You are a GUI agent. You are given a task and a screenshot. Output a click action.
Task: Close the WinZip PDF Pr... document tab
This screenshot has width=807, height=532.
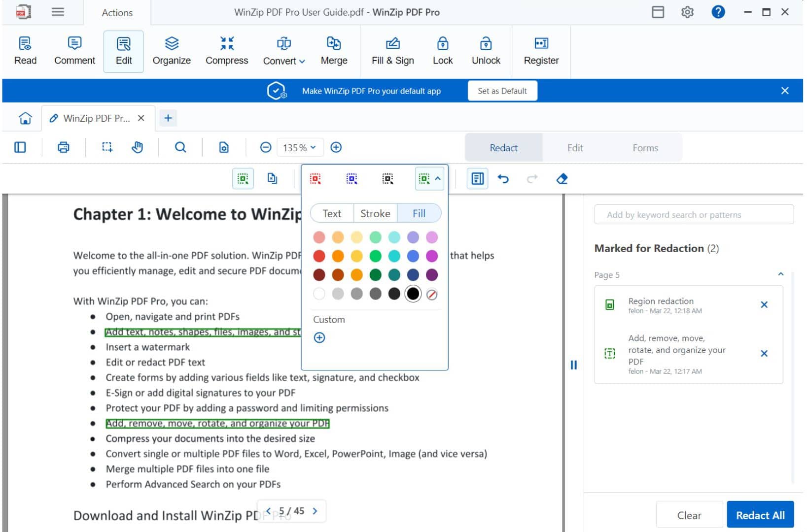pos(141,118)
